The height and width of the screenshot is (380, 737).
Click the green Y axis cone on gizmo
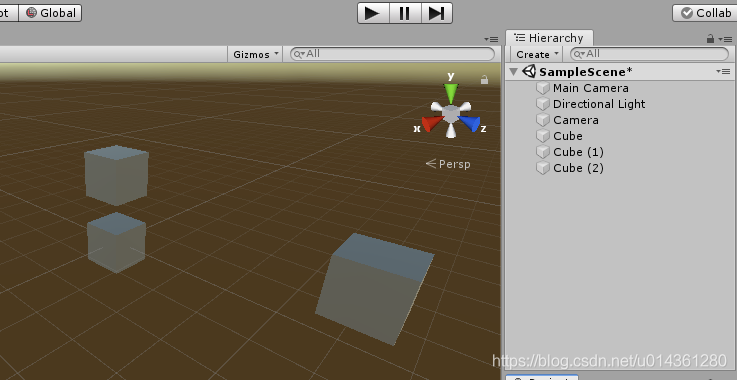coord(451,93)
